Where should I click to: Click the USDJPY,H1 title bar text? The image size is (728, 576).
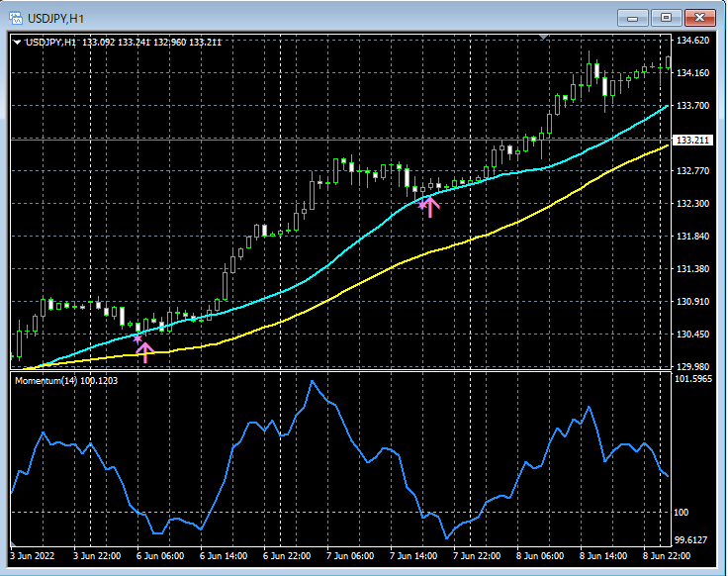[x=55, y=19]
